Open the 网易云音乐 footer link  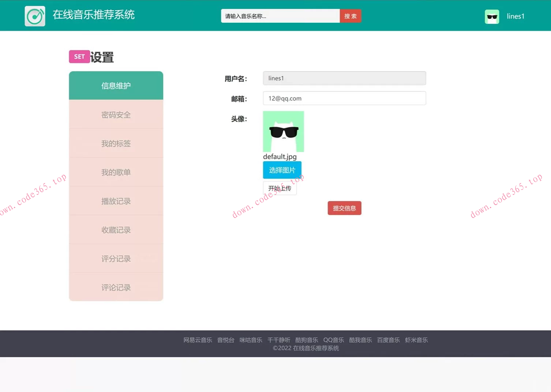[198, 340]
